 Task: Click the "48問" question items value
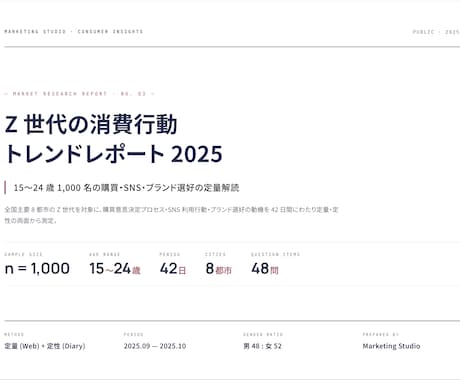(265, 269)
